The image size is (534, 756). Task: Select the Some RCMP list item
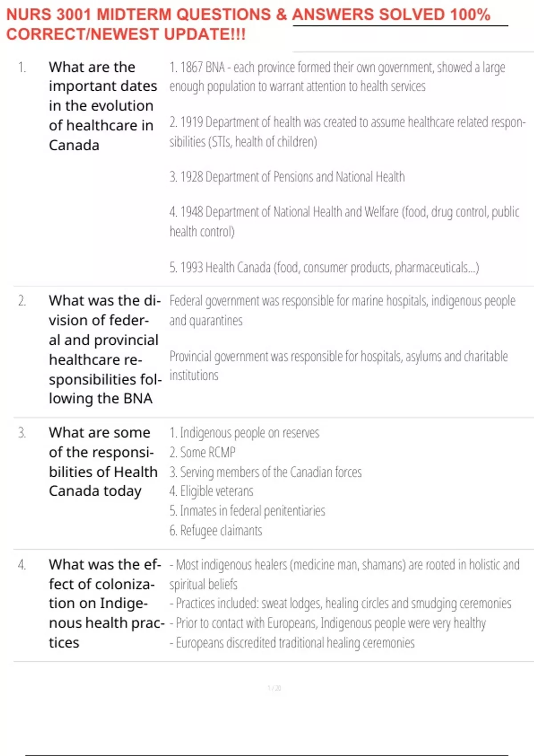point(202,452)
